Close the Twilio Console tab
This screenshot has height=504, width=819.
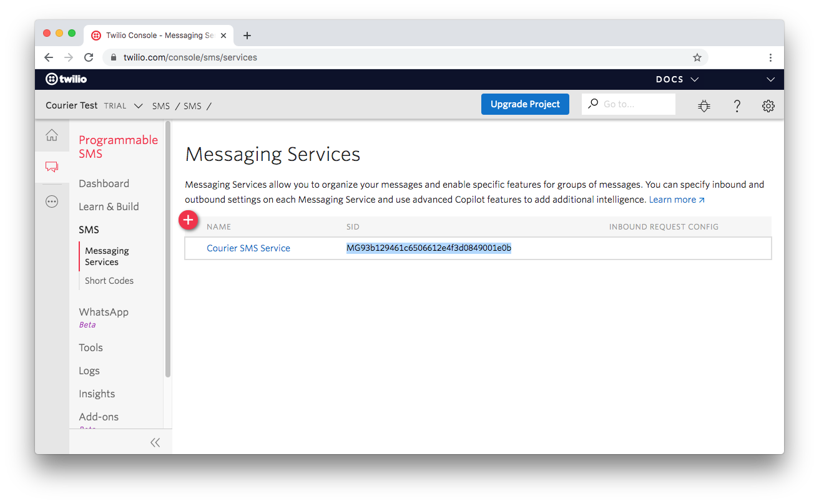(223, 36)
